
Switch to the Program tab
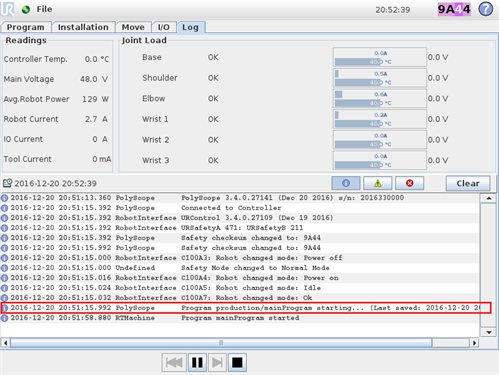pyautogui.click(x=26, y=27)
